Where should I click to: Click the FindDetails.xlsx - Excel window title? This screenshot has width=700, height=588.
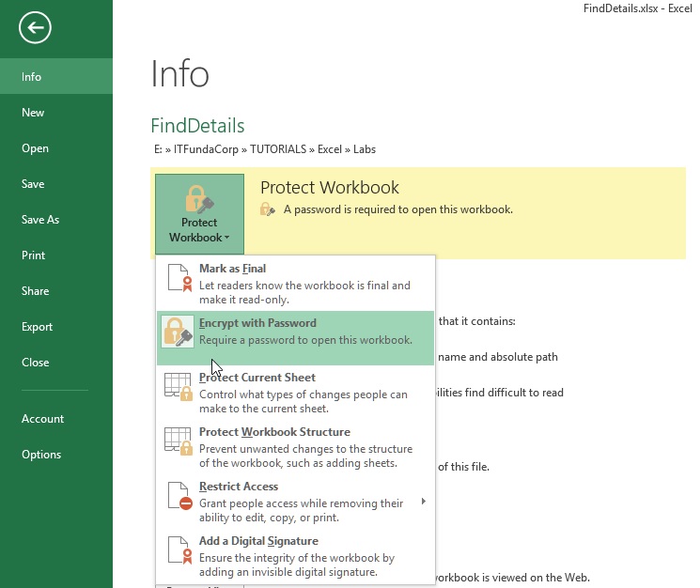point(637,8)
